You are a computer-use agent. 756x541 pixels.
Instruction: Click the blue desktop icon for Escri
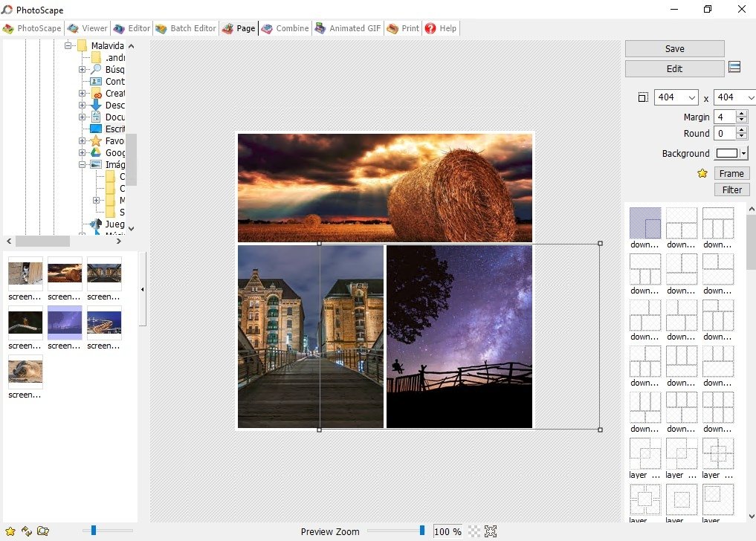coord(96,129)
